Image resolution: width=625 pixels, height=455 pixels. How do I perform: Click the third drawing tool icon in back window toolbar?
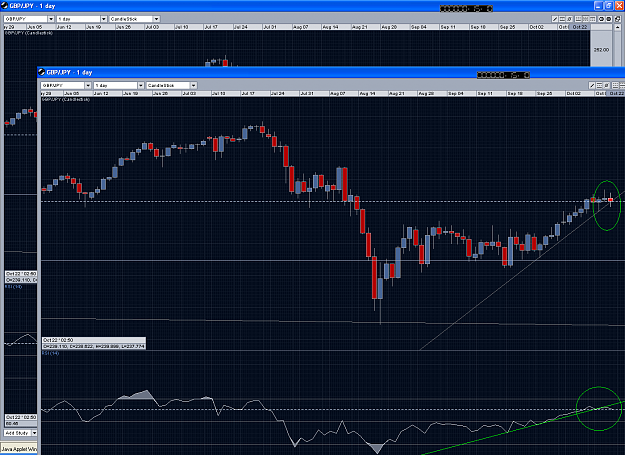(x=569, y=19)
